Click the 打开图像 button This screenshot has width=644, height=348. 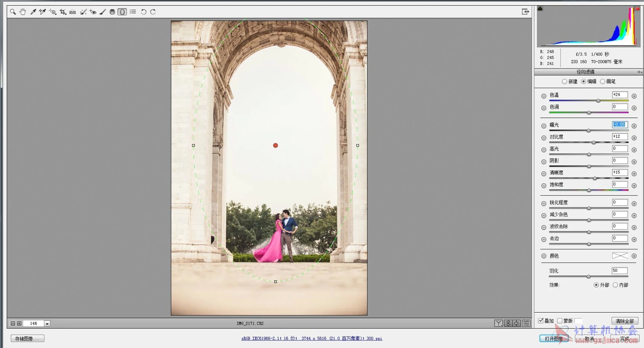pyautogui.click(x=554, y=338)
